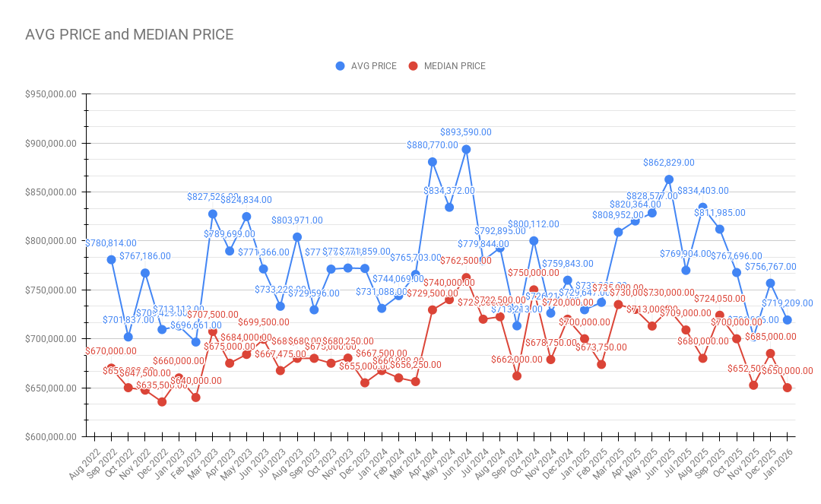Click the $756,767.00 blue data point
Image resolution: width=821 pixels, height=504 pixels.
pos(771,283)
